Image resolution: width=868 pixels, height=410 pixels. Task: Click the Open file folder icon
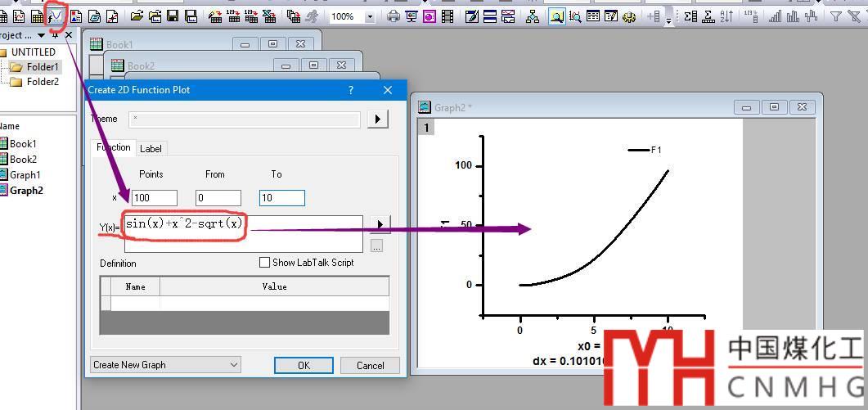[137, 16]
